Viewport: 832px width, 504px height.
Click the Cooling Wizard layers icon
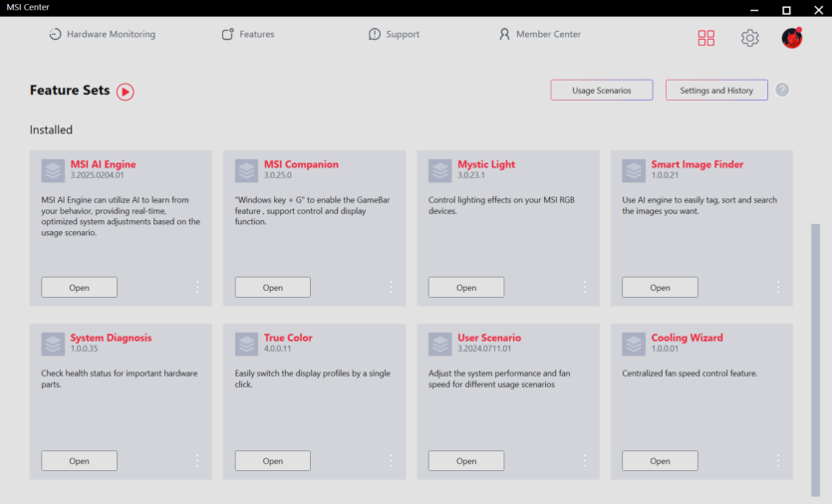[634, 345]
